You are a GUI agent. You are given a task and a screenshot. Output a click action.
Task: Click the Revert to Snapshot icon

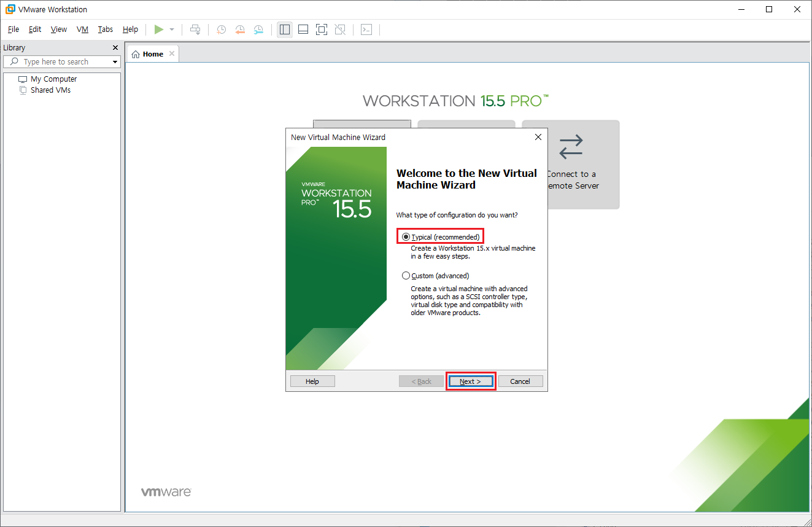[x=240, y=29]
